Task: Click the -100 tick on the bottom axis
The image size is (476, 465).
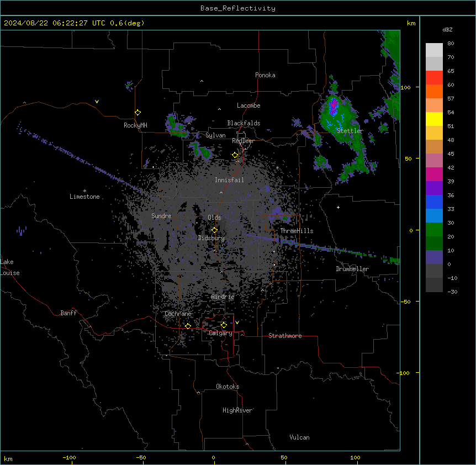Action: click(70, 458)
